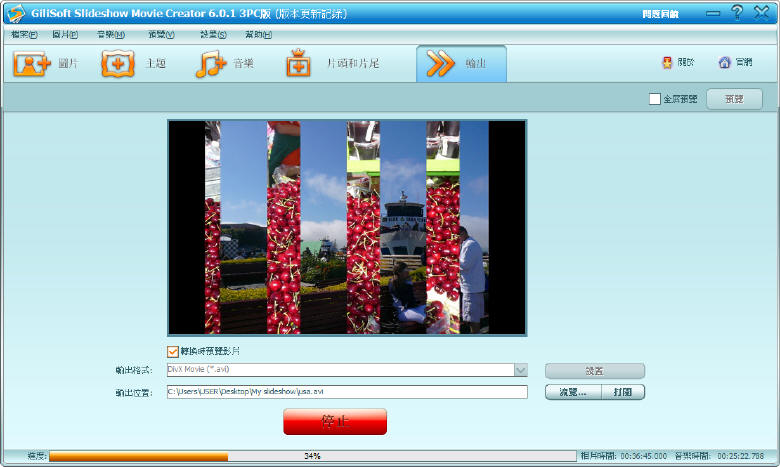Open the 音樂 (Music) step icon

(x=211, y=64)
